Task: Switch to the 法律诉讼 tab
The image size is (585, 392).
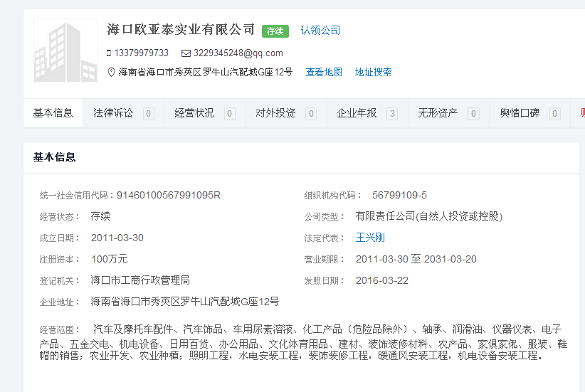Action: tap(114, 113)
